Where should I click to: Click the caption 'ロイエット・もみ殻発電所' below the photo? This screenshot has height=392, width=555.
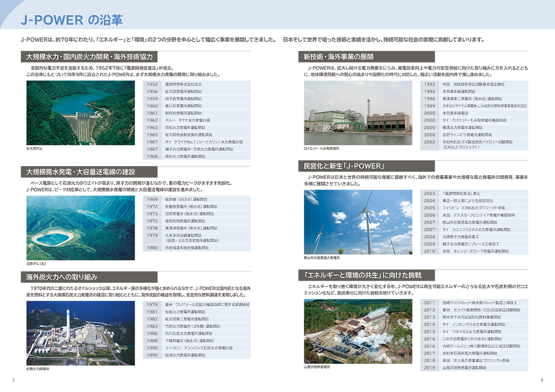pyautogui.click(x=322, y=149)
